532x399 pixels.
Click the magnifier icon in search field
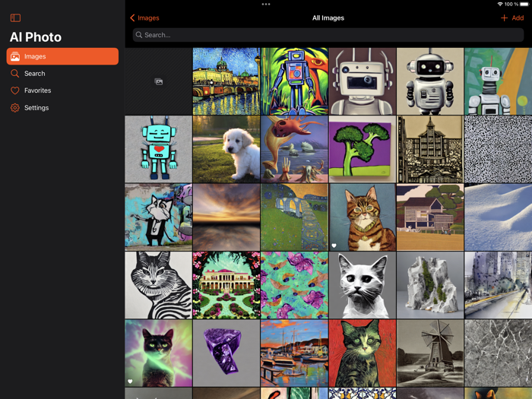[139, 35]
